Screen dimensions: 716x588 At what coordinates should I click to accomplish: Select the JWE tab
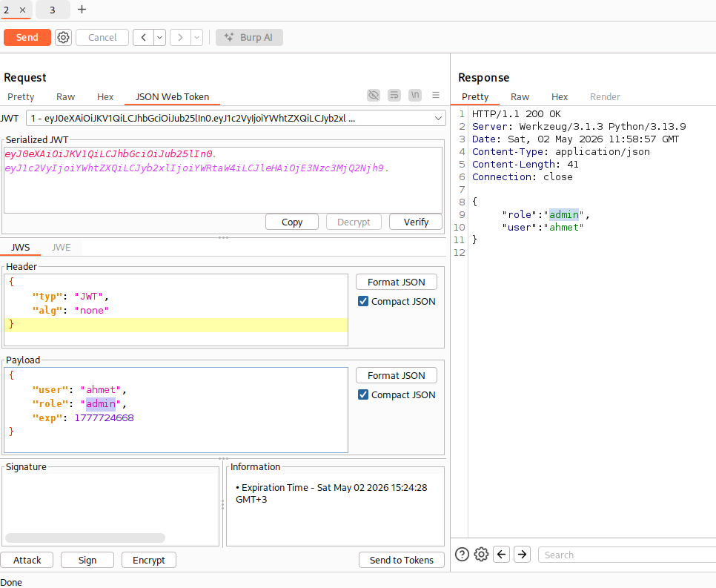pos(62,247)
